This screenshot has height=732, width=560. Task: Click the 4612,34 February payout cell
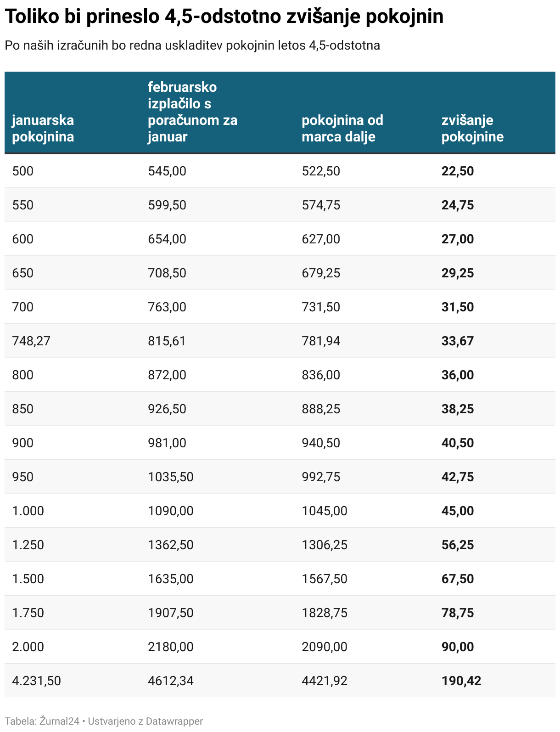coord(171,681)
